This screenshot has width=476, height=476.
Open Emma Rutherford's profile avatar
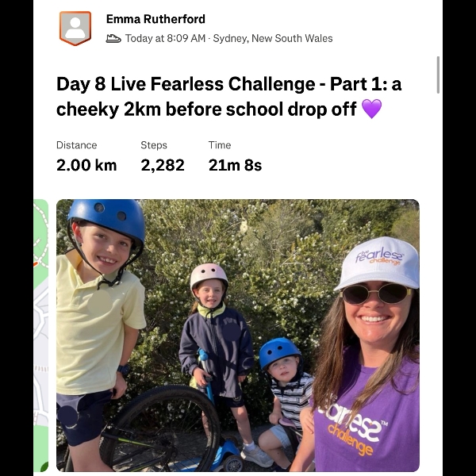point(75,28)
